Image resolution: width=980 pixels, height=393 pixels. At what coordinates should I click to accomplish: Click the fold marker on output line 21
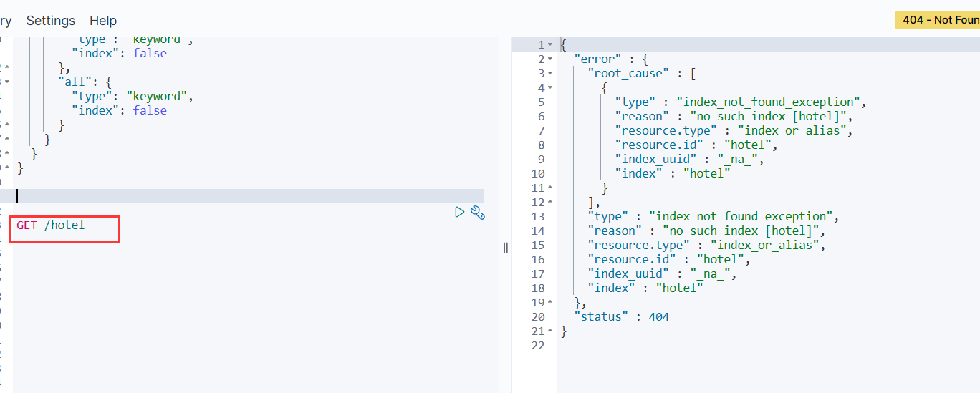pos(550,331)
